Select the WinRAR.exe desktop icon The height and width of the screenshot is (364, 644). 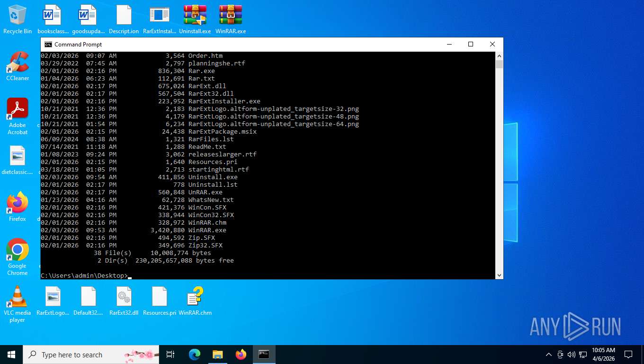point(231,19)
